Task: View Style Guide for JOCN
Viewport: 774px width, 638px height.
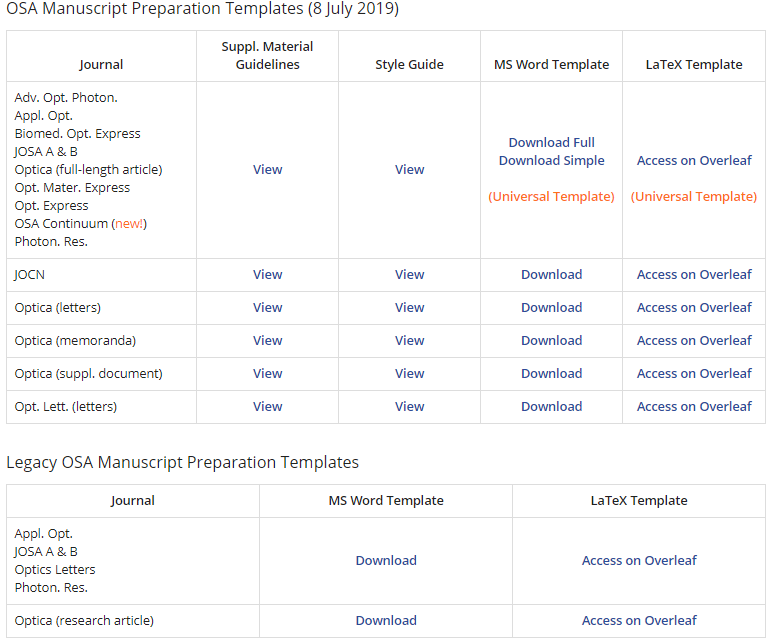Action: point(409,274)
